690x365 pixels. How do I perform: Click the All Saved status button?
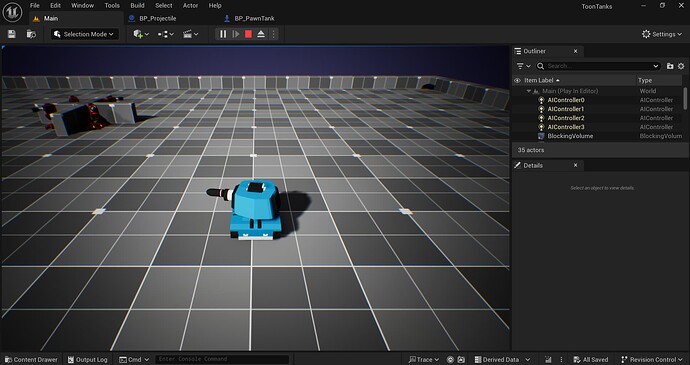tap(591, 359)
